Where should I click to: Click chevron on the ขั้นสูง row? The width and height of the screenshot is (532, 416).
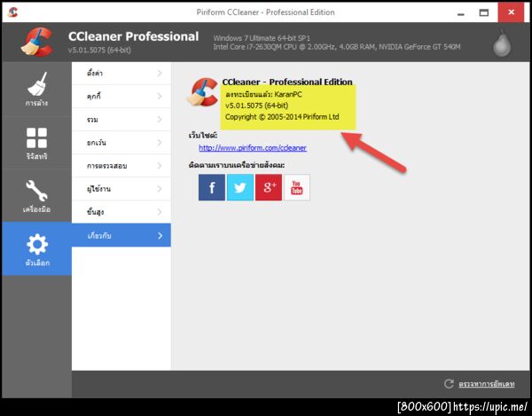tap(160, 212)
